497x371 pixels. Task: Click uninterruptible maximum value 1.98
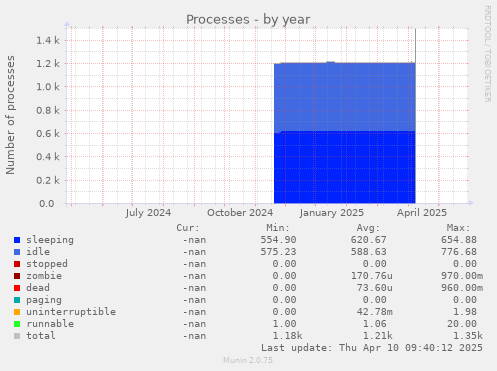point(465,312)
